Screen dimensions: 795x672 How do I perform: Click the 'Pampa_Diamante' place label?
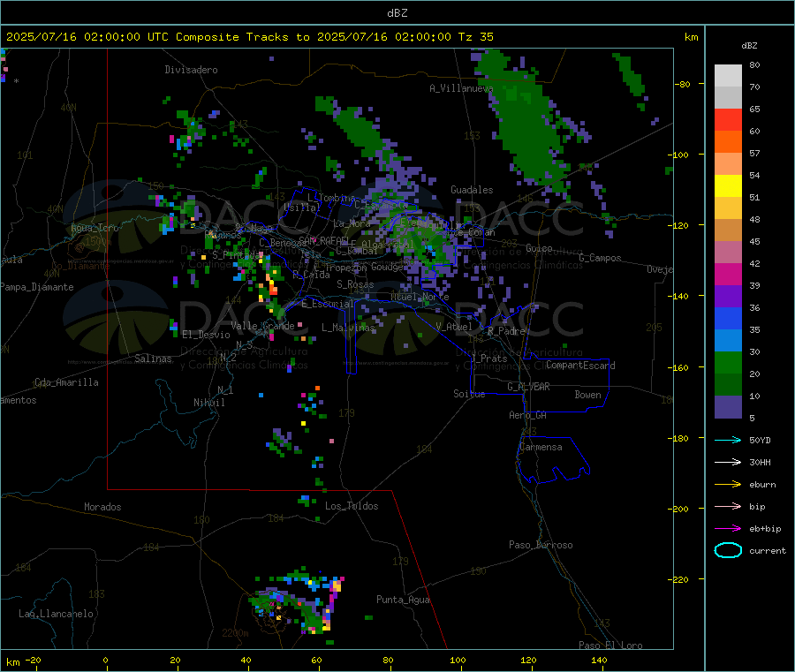click(36, 287)
